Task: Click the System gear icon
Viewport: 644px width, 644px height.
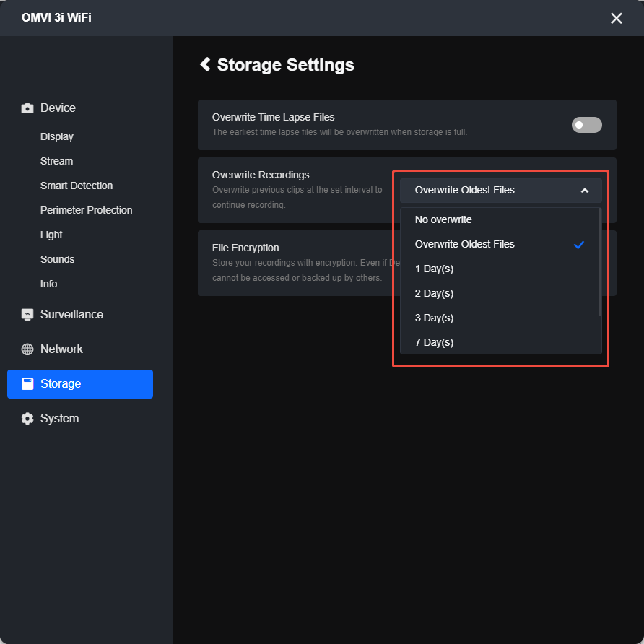Action: (x=27, y=419)
